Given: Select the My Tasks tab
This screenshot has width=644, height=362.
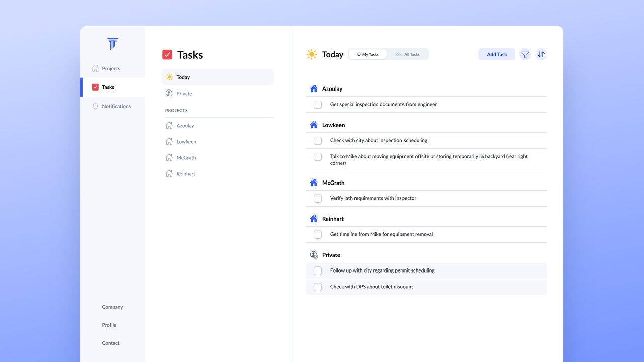Looking at the screenshot, I should (368, 54).
